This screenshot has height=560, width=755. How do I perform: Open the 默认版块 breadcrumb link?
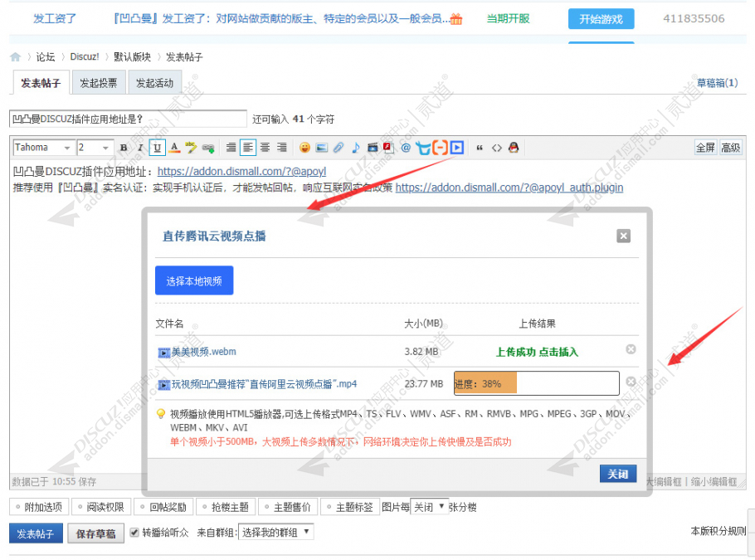133,56
